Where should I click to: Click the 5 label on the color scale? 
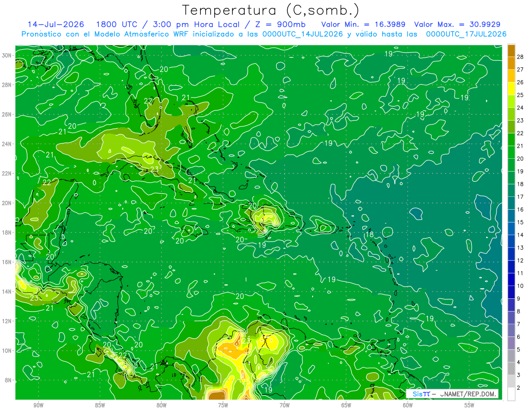click(x=518, y=349)
